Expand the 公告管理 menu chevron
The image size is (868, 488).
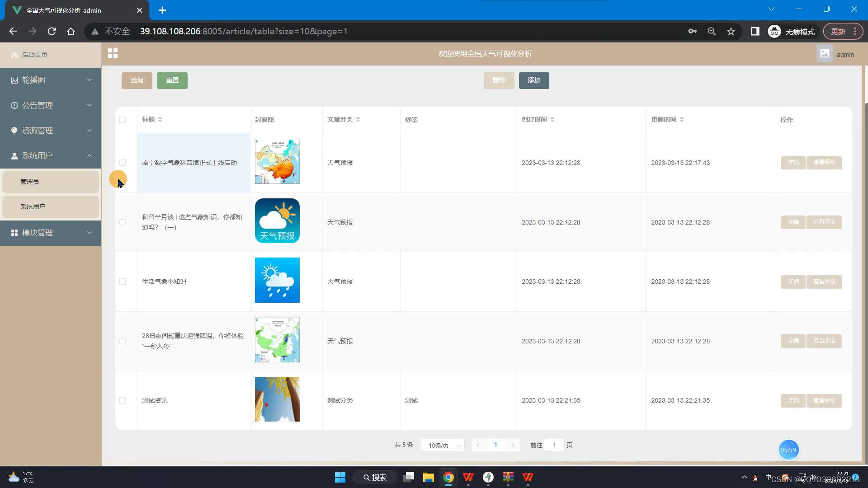(x=90, y=105)
